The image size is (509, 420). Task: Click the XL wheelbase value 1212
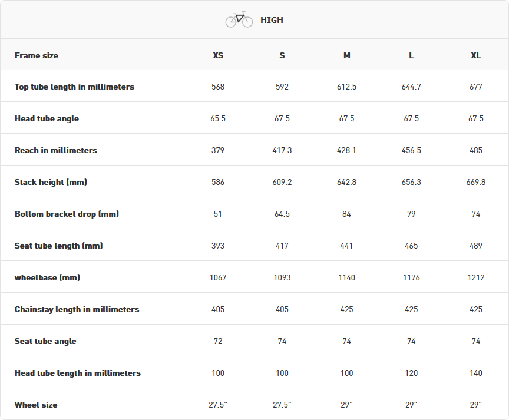pyautogui.click(x=476, y=277)
